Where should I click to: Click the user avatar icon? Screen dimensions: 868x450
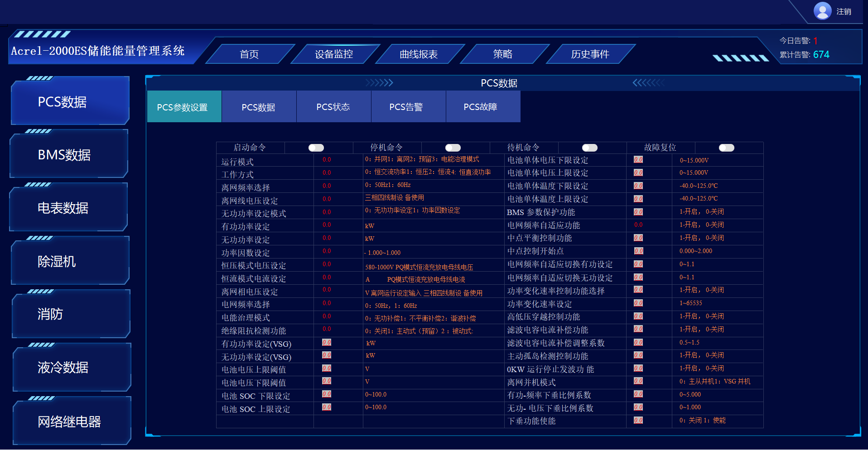point(822,11)
